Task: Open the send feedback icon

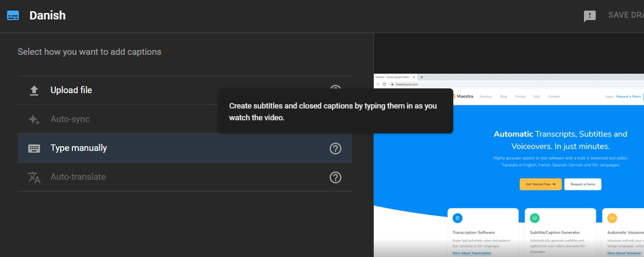Action: coord(590,17)
